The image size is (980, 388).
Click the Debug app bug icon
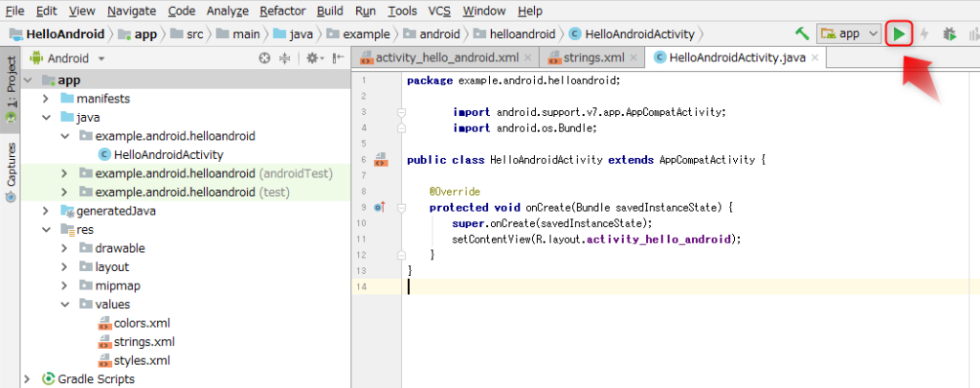(x=949, y=34)
